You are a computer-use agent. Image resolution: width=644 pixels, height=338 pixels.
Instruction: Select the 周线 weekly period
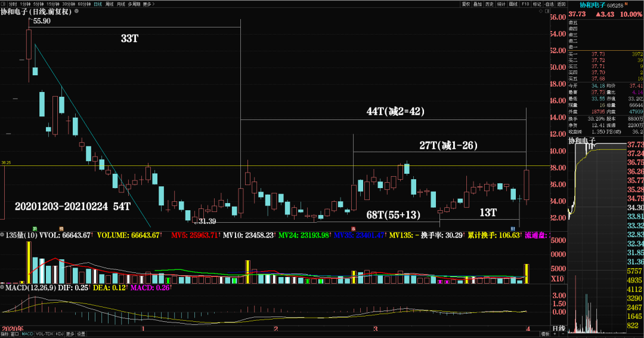click(x=109, y=4)
